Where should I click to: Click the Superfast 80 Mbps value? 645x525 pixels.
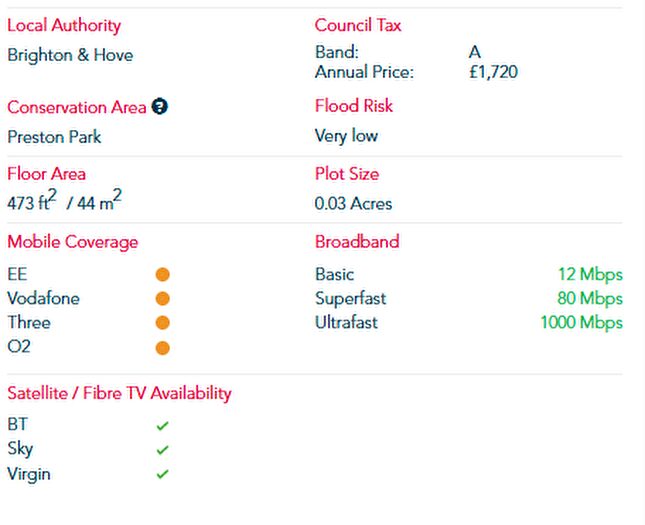point(589,298)
